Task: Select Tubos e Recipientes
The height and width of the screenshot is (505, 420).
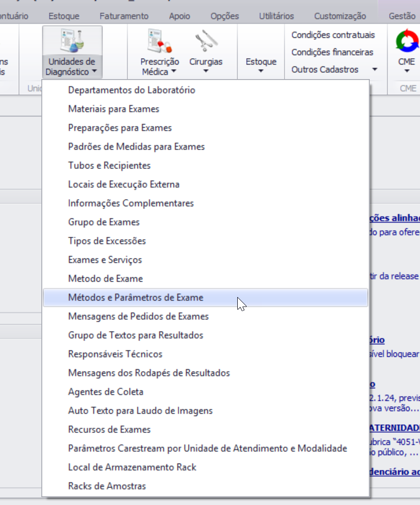Action: pyautogui.click(x=205, y=165)
